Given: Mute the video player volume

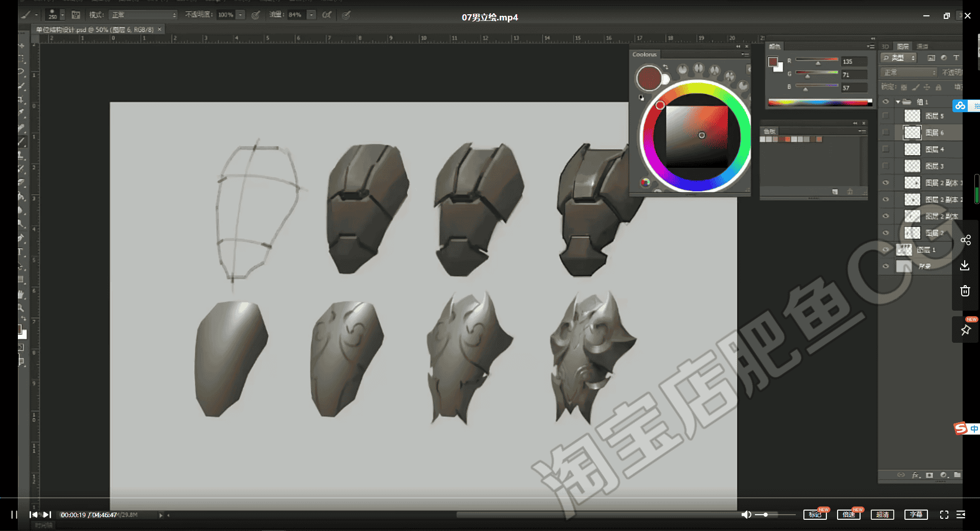Looking at the screenshot, I should tap(746, 515).
